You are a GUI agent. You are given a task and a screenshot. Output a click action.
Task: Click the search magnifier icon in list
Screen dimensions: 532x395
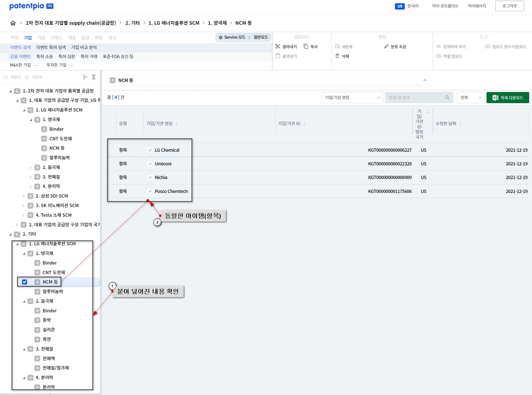[447, 98]
